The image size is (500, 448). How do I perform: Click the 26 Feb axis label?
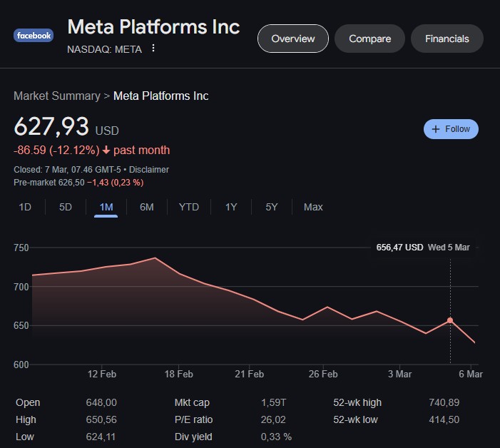click(323, 374)
